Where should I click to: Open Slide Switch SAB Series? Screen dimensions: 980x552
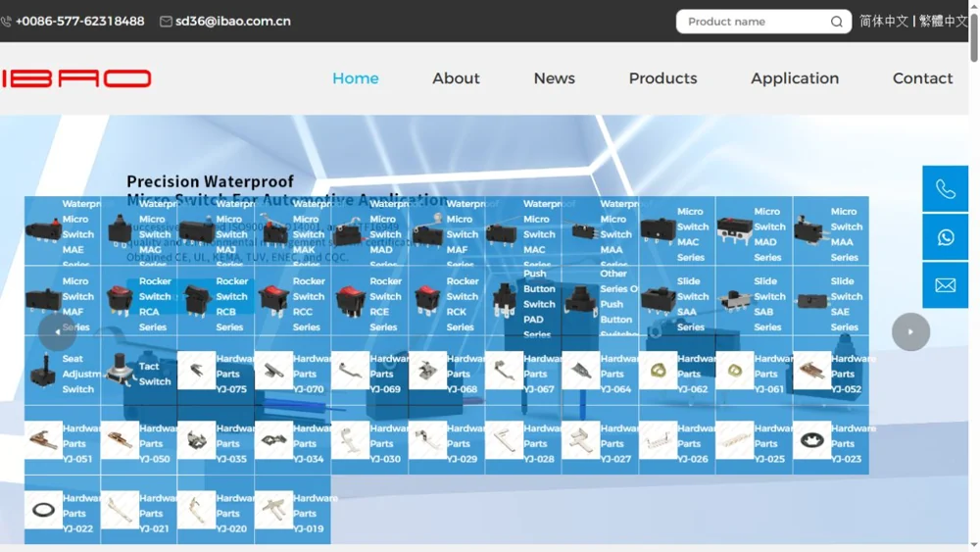[754, 301]
